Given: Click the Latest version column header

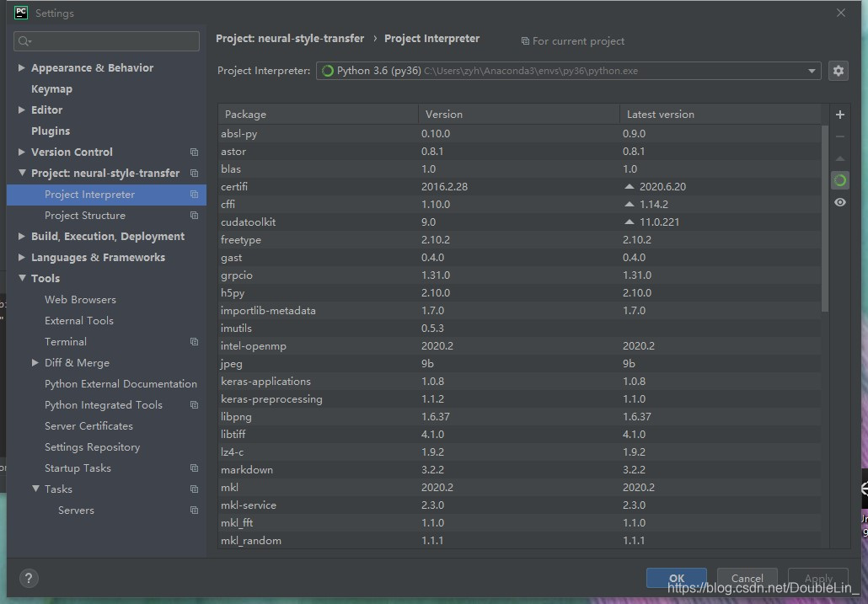Looking at the screenshot, I should pyautogui.click(x=721, y=114).
